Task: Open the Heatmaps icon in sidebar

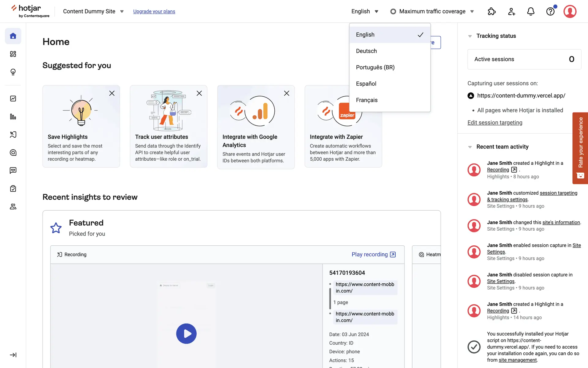Action: point(13,152)
